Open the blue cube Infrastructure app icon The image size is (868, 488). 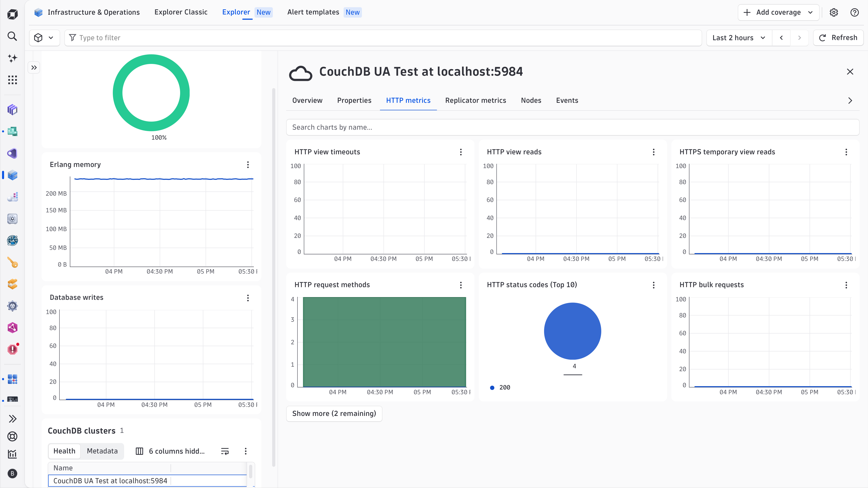pos(12,175)
